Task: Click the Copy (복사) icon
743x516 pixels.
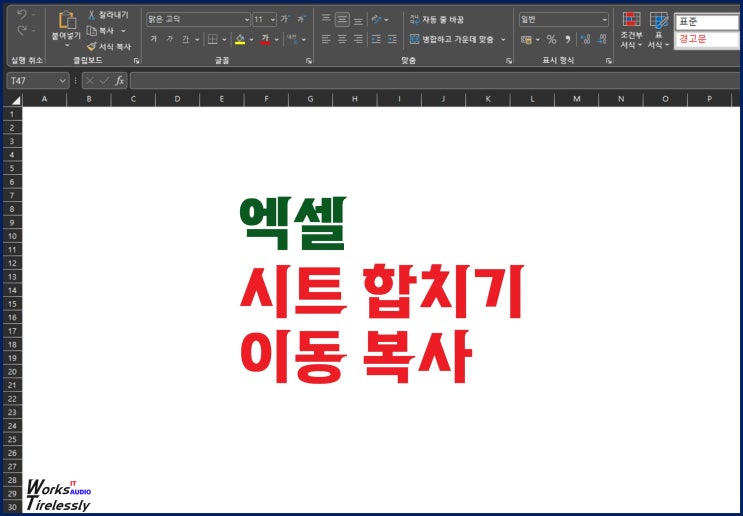Action: 91,31
